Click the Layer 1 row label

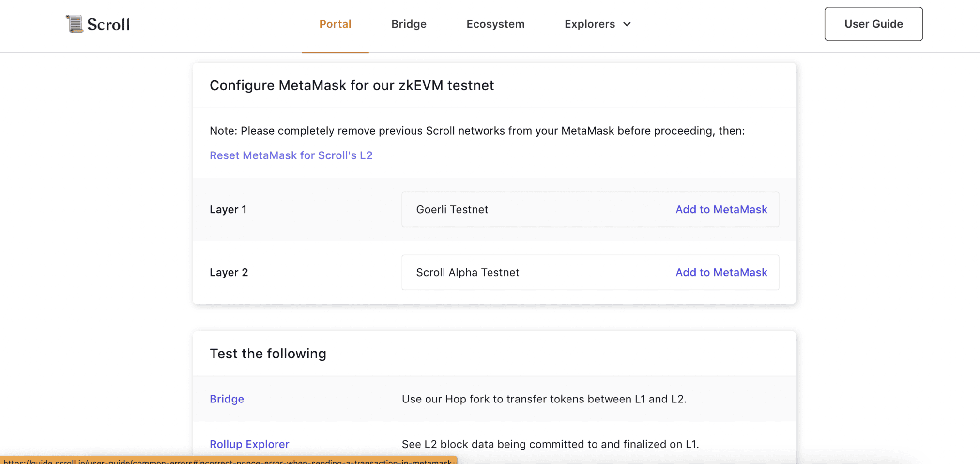tap(228, 209)
